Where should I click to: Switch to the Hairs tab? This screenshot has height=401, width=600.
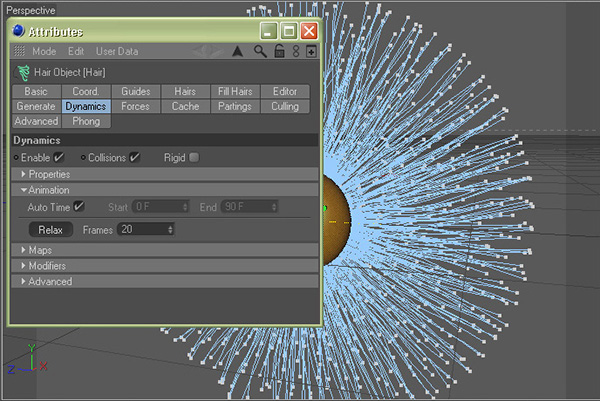click(x=186, y=91)
